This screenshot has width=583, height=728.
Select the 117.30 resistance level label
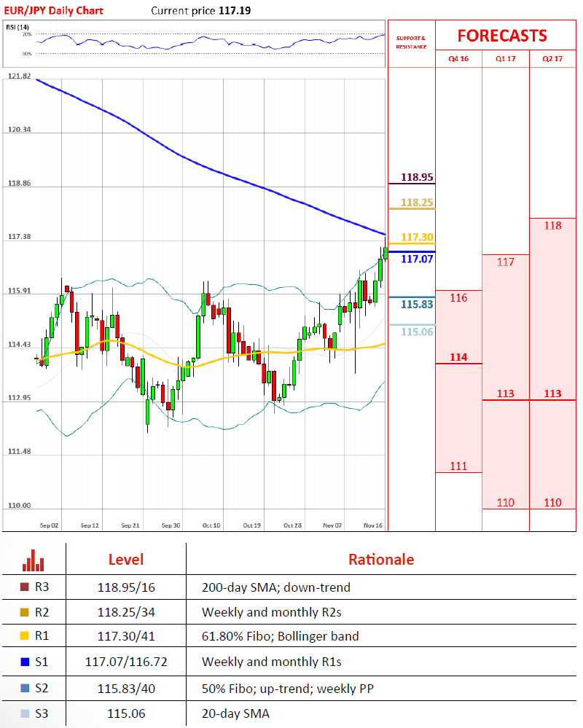(417, 238)
